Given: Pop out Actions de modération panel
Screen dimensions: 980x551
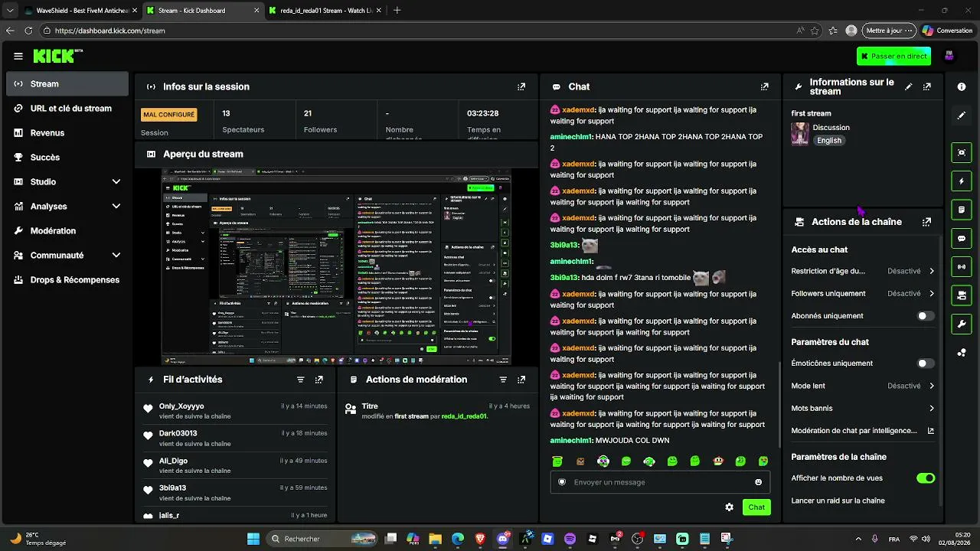Looking at the screenshot, I should click(521, 380).
